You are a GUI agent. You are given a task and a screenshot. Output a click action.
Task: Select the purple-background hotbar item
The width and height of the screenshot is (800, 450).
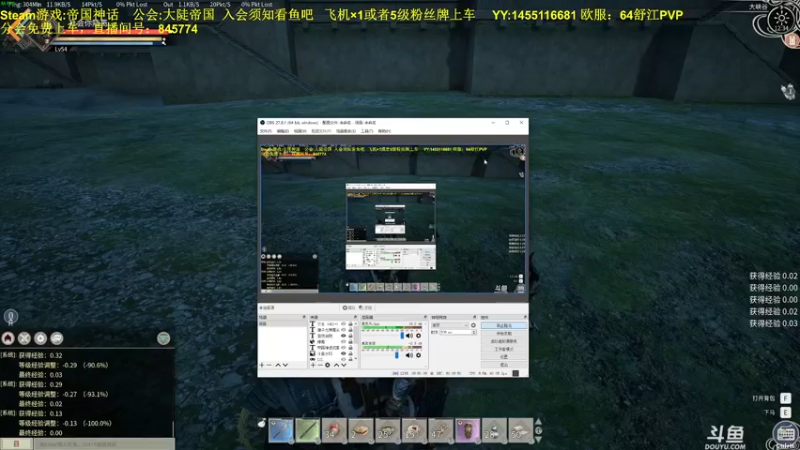click(467, 430)
